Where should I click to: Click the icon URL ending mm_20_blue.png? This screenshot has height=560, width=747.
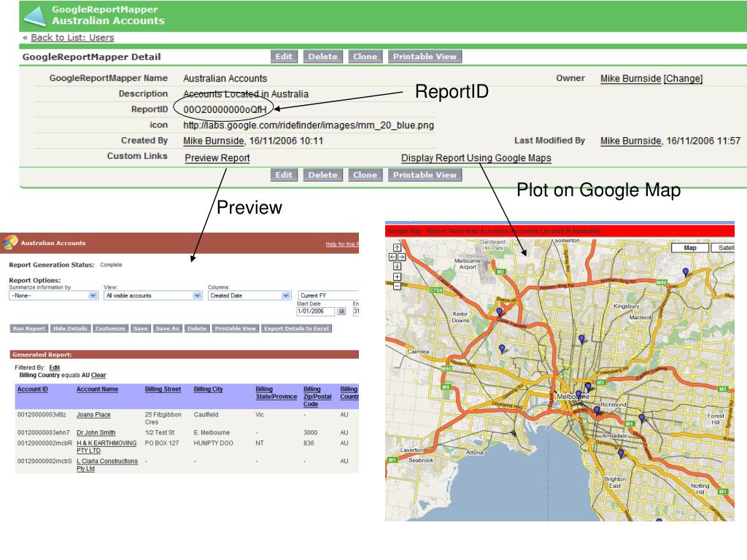309,125
